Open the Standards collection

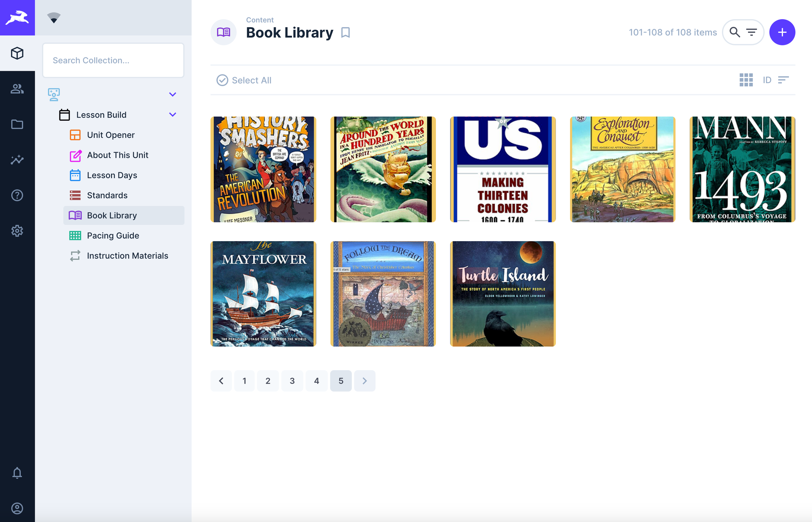point(107,195)
